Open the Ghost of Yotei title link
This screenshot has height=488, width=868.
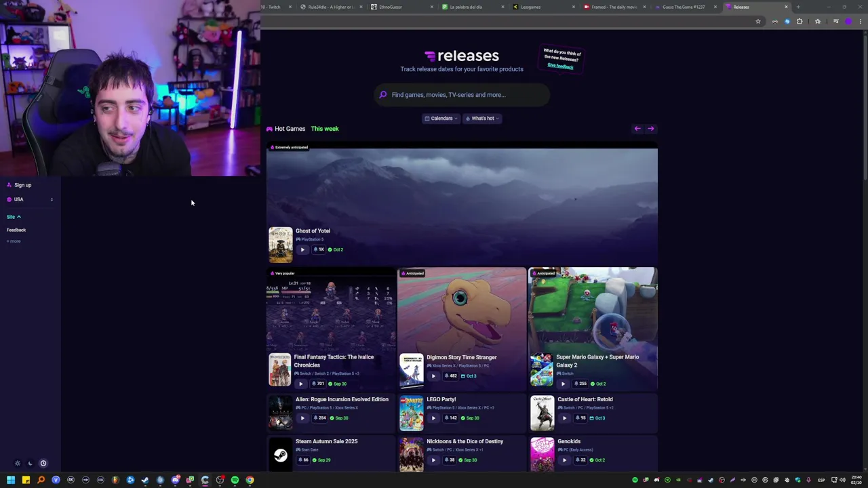pyautogui.click(x=313, y=231)
